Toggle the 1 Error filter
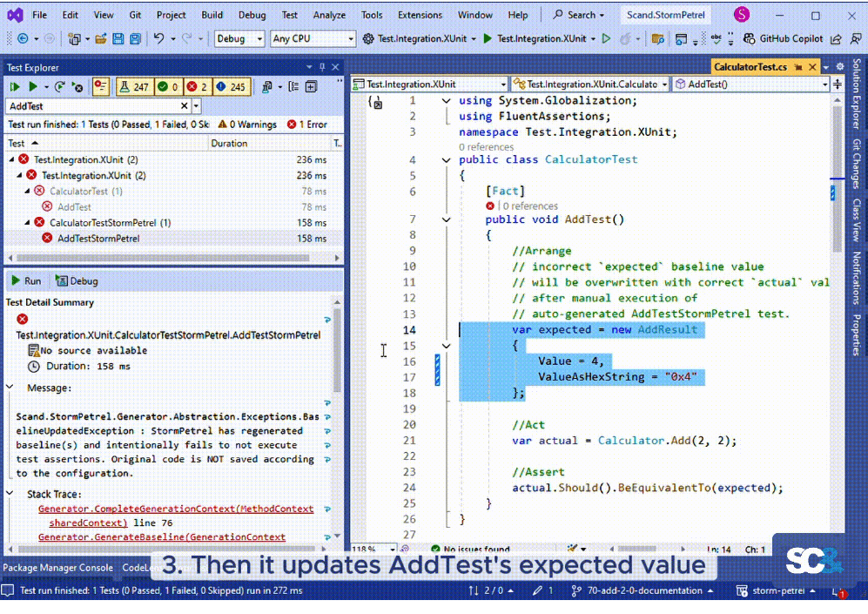868x614 pixels. 307,125
